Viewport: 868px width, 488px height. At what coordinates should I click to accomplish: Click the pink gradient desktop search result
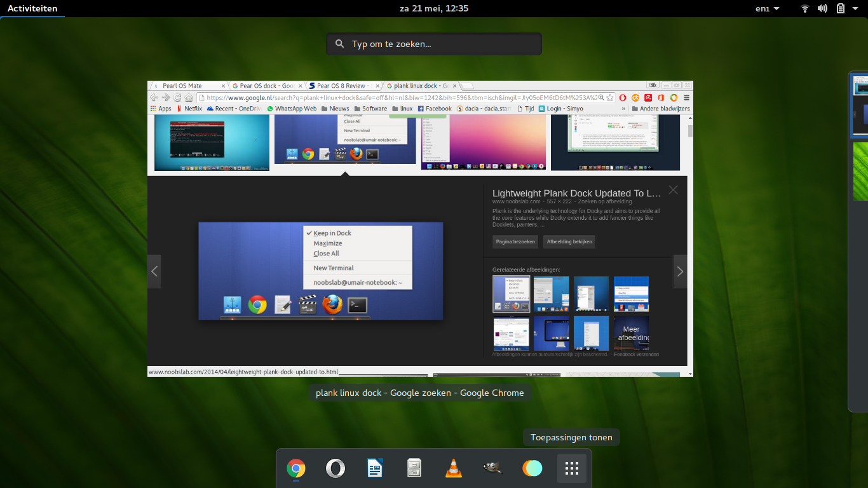tap(484, 143)
